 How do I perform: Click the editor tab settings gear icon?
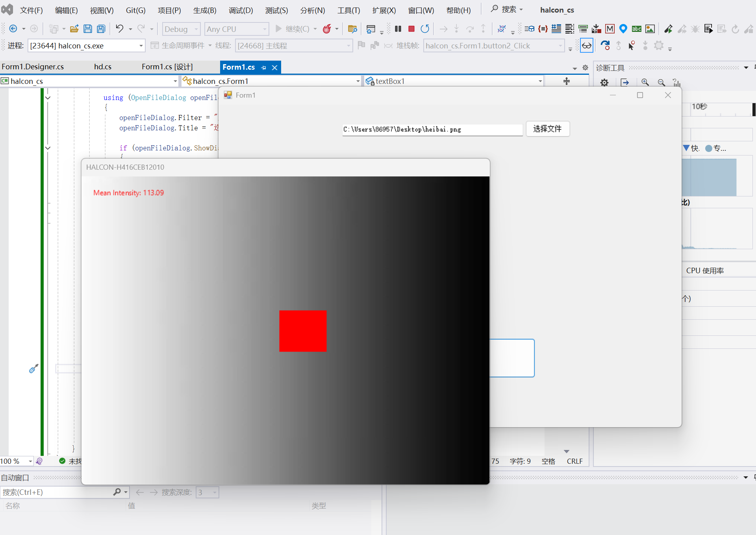tap(586, 68)
